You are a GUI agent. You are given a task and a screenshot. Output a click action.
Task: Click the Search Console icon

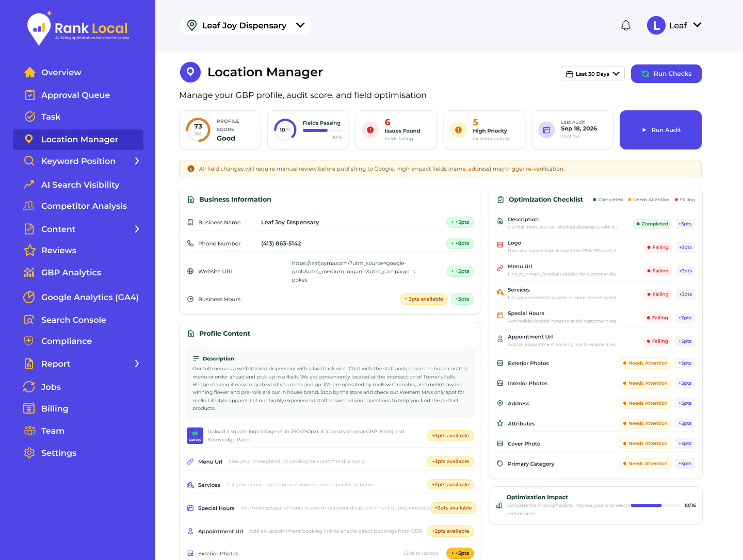(29, 320)
